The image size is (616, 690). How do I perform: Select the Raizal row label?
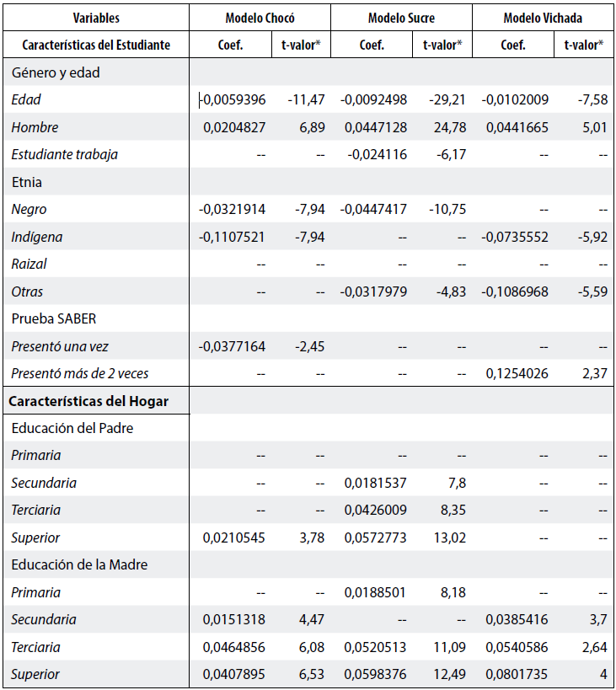tap(29, 265)
